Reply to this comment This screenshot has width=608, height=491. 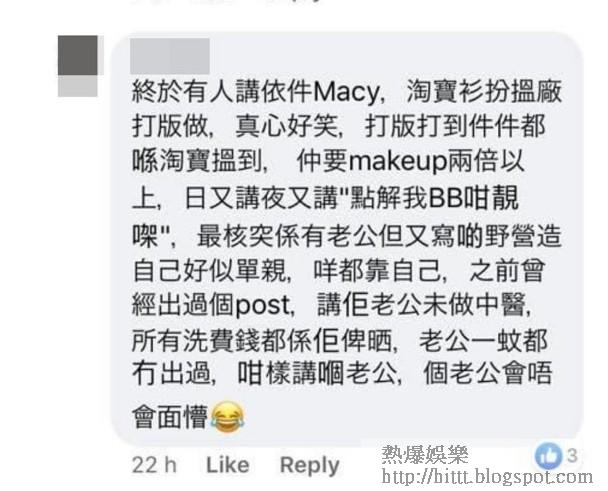[x=309, y=466]
